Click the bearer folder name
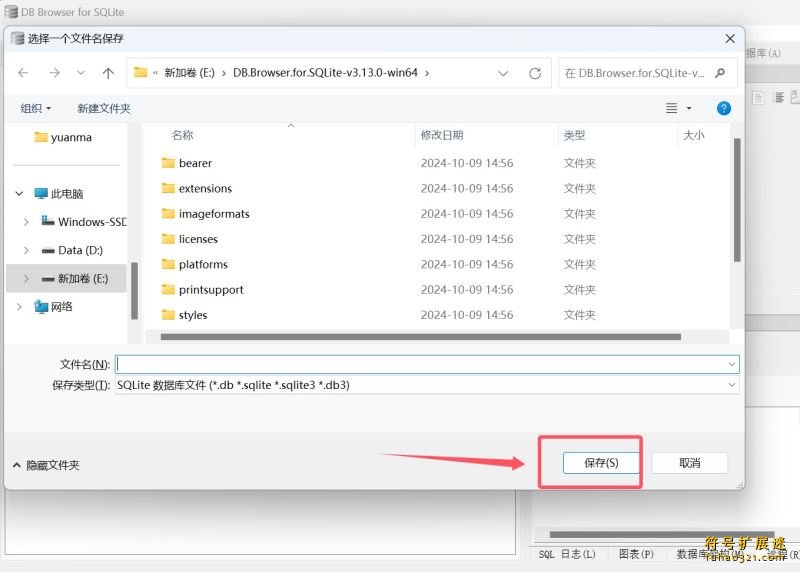Viewport: 800px width, 572px height. point(195,163)
